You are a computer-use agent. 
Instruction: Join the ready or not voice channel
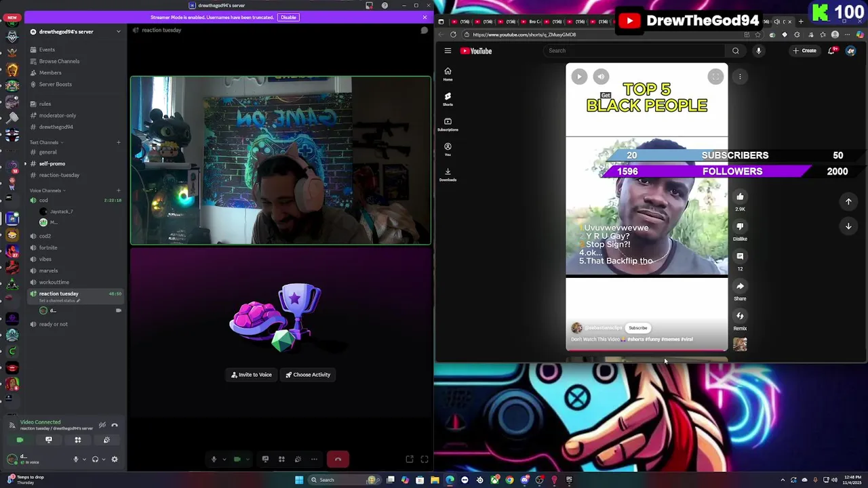53,324
